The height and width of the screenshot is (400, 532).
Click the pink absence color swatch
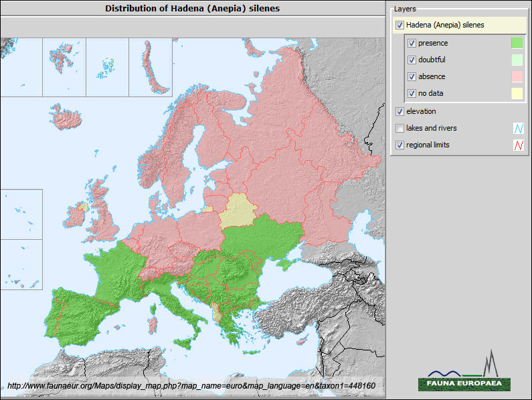click(x=516, y=77)
